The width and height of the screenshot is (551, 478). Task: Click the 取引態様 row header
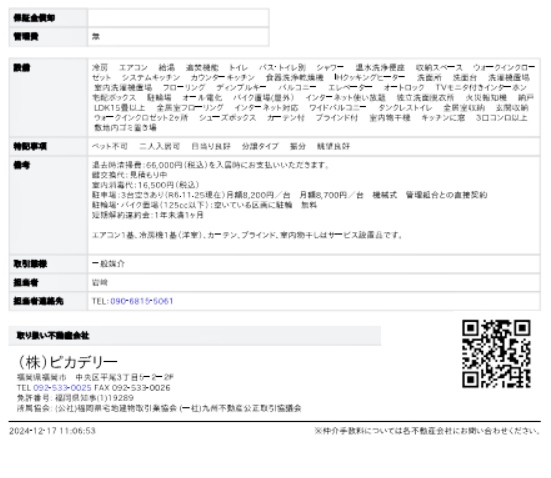tap(48, 264)
